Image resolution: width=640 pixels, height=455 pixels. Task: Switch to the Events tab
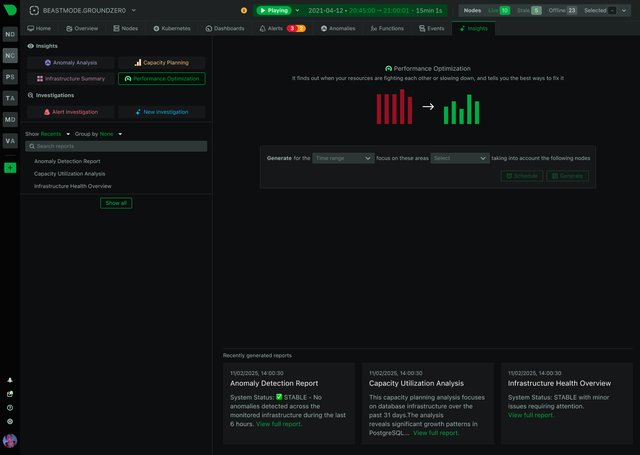point(431,29)
